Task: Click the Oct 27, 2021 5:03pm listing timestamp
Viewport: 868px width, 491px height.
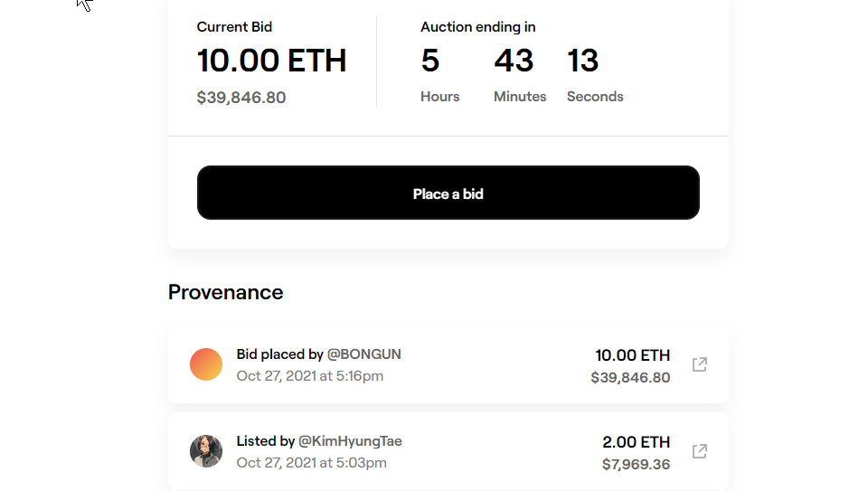Action: pos(311,462)
